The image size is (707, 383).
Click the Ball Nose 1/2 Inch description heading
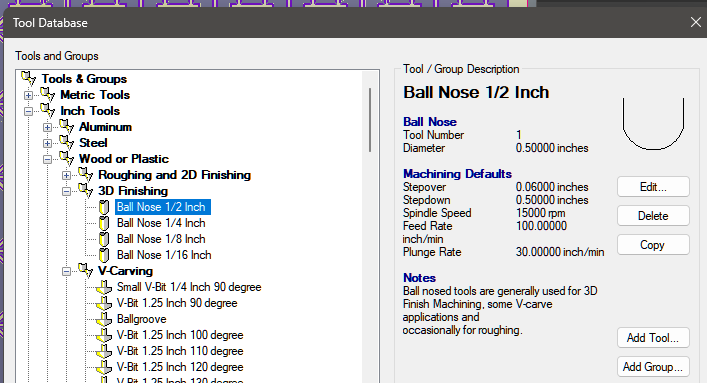[x=476, y=92]
